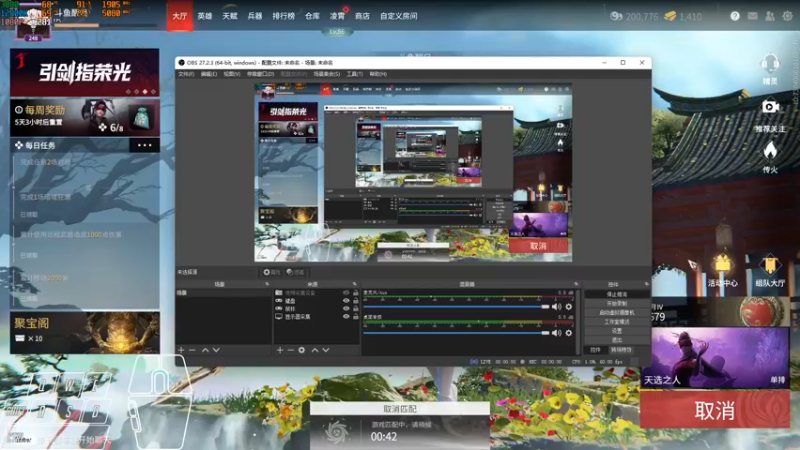The image size is (800, 450).
Task: Open the OBS 工具 menu
Action: click(355, 74)
